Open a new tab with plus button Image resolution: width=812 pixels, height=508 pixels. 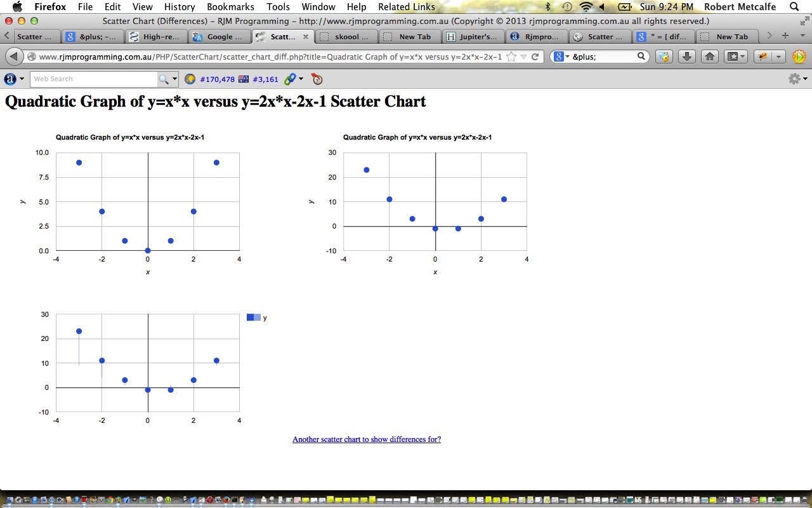[x=785, y=36]
